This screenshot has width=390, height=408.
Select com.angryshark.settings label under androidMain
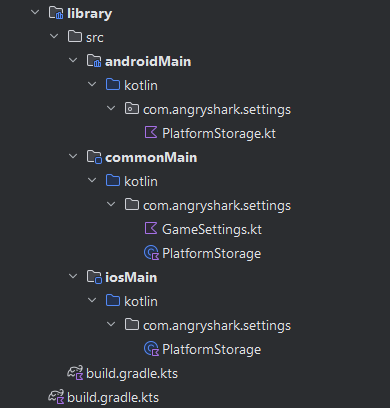point(217,110)
